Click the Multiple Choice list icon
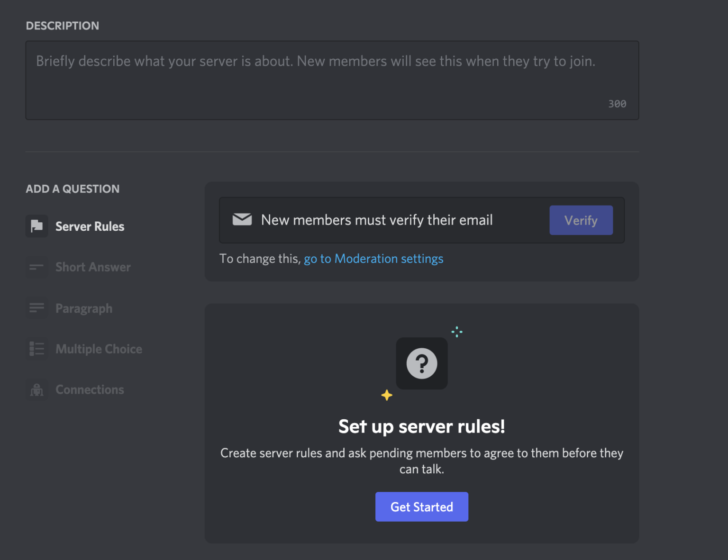This screenshot has width=728, height=560. 36,349
